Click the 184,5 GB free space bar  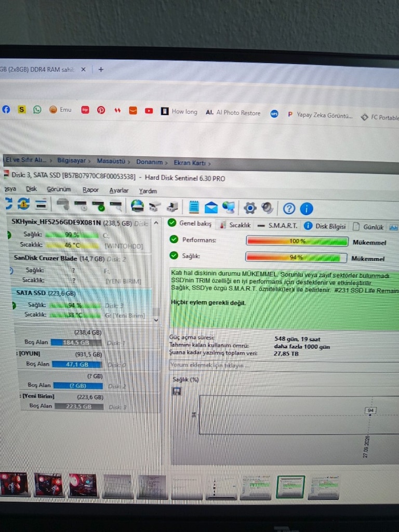click(76, 342)
